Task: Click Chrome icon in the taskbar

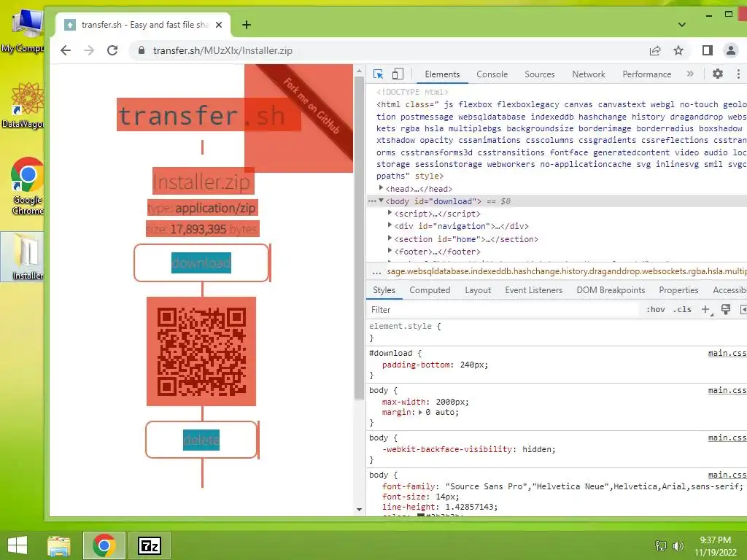Action: (x=104, y=545)
